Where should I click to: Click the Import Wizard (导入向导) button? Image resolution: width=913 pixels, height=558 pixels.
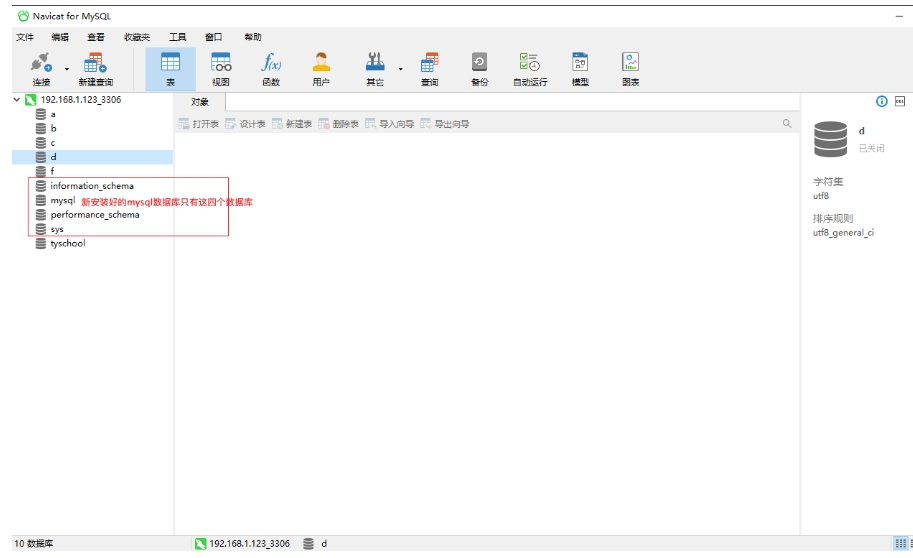click(390, 124)
